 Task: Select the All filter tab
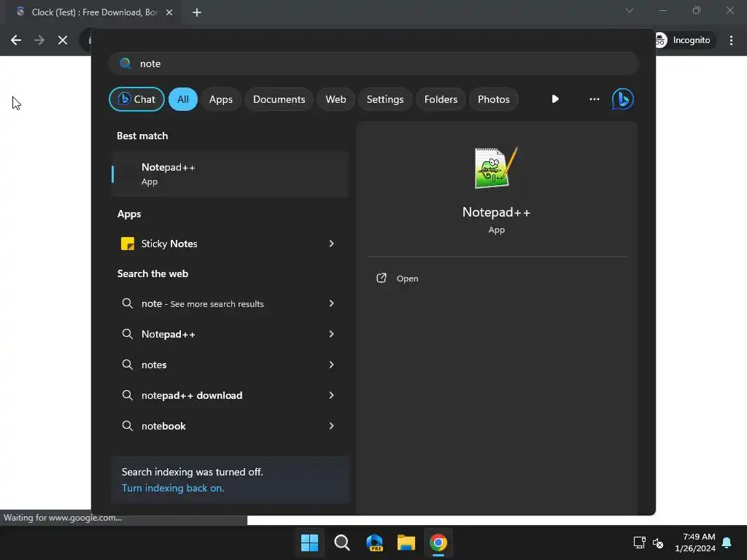[x=183, y=99]
